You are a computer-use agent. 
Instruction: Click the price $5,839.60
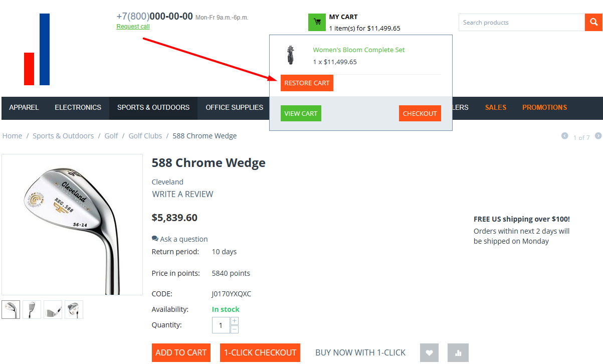(174, 218)
